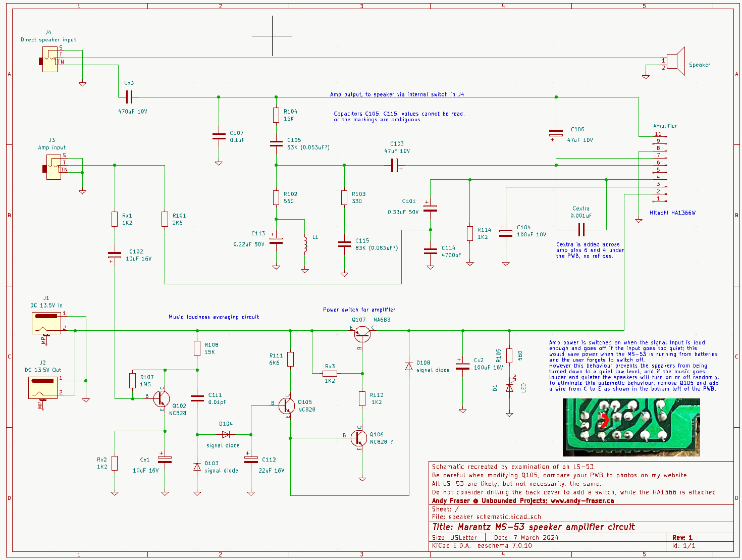
Task: Click the 'Amp power is switched on' note
Action: pos(633,366)
